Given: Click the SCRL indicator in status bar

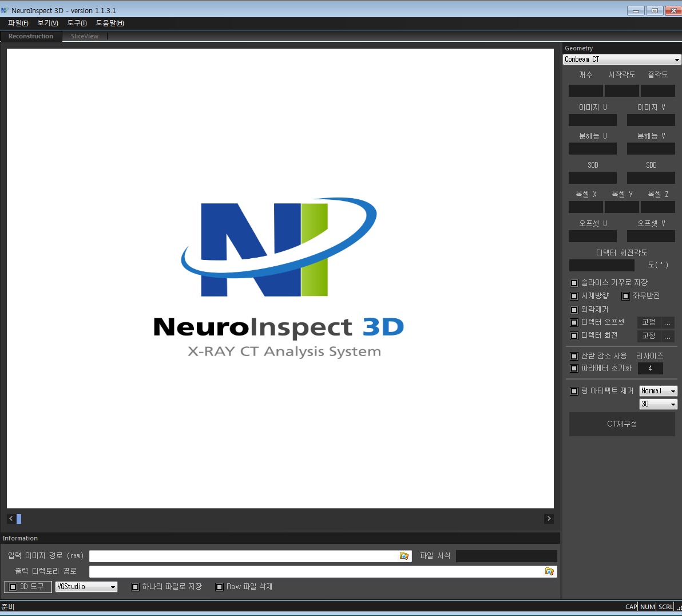Looking at the screenshot, I should click(x=665, y=607).
